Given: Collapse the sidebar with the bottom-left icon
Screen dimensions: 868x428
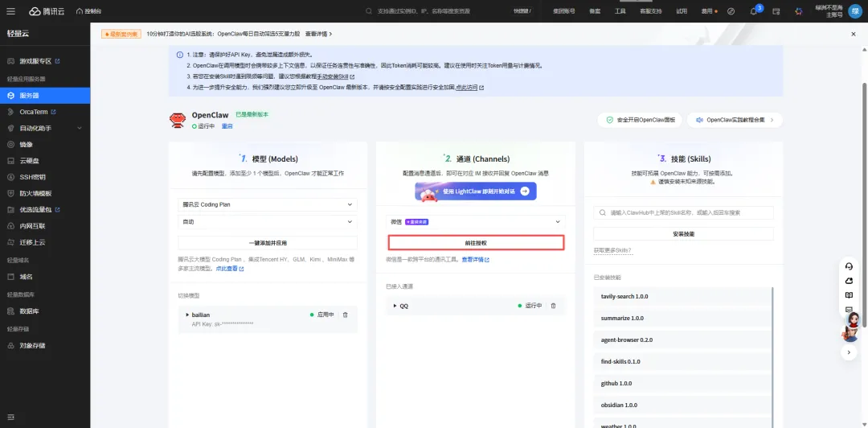Looking at the screenshot, I should (x=10, y=417).
